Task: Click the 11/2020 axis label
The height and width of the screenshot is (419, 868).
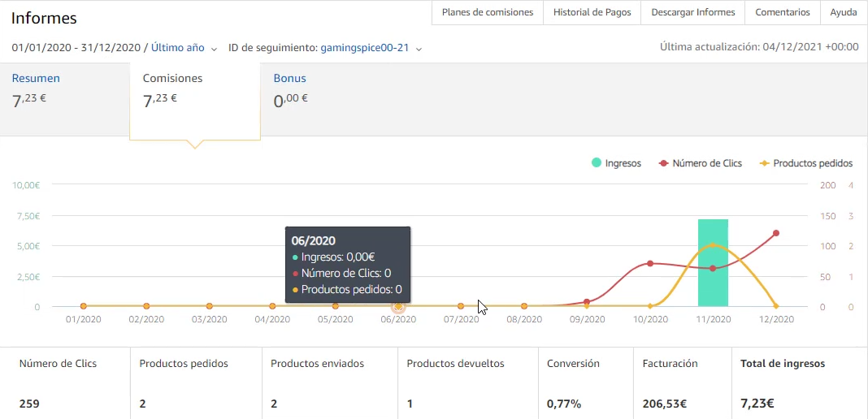Action: pos(713,319)
